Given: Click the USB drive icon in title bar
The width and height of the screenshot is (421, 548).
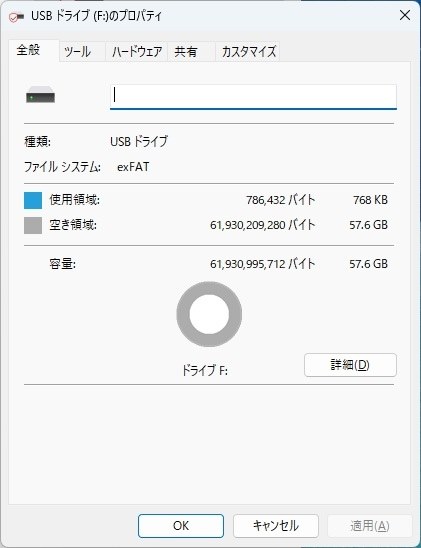Looking at the screenshot, I should point(16,16).
